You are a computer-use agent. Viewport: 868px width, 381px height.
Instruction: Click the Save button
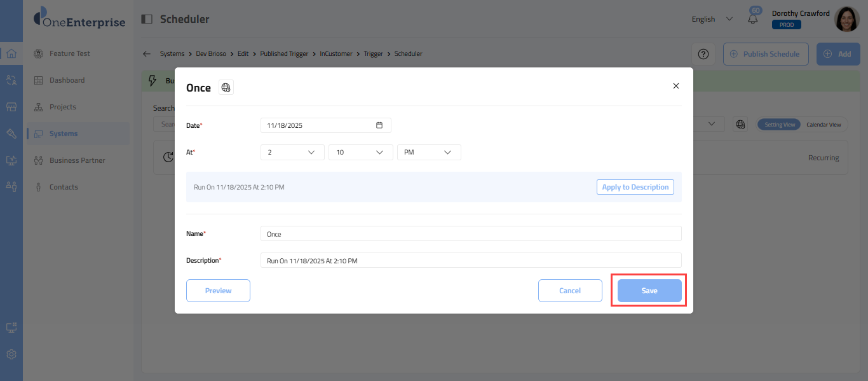tap(649, 291)
